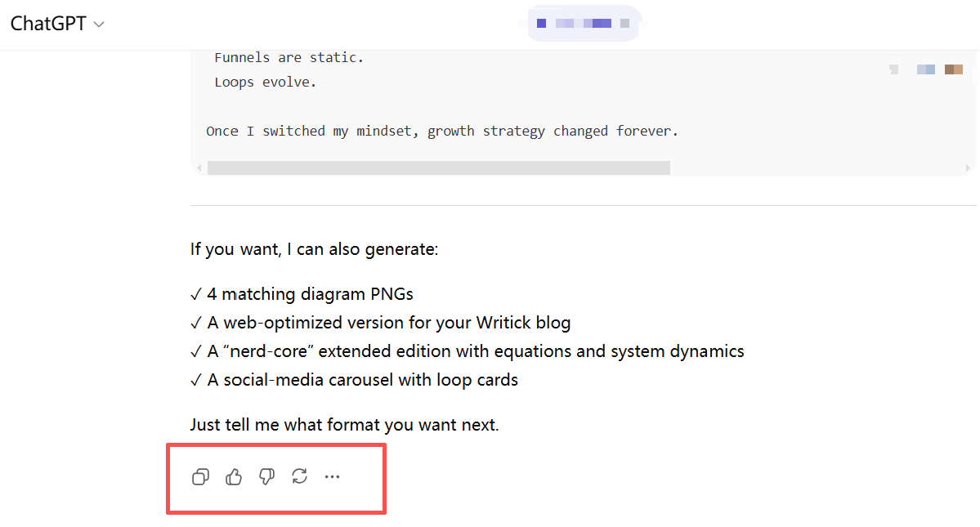Regenerate the assistant's response
The image size is (980, 527).
[299, 476]
